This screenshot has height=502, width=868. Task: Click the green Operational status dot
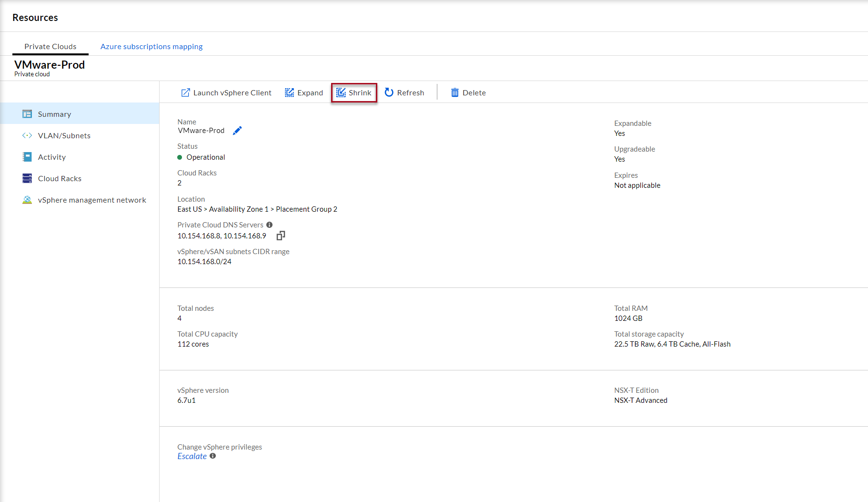(x=180, y=157)
